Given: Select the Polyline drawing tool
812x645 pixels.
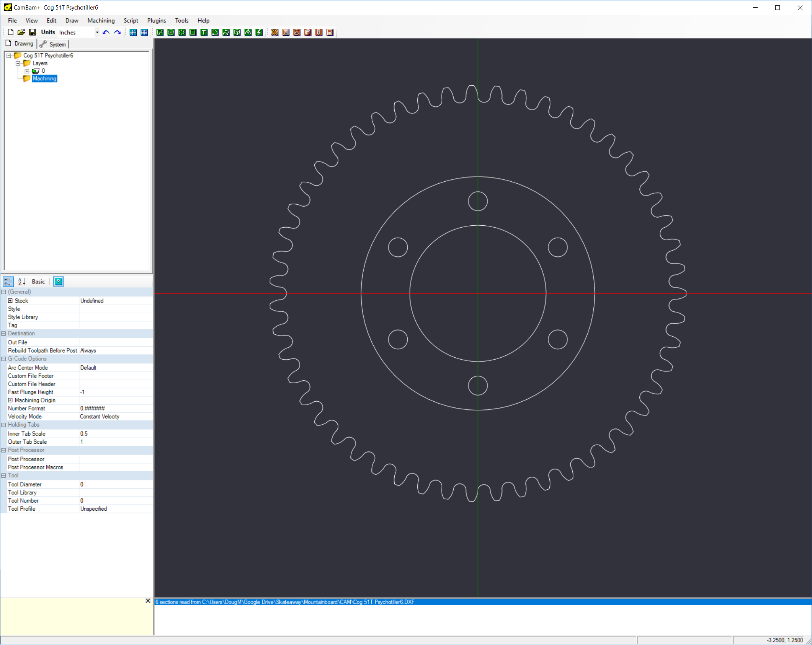Looking at the screenshot, I should [160, 33].
